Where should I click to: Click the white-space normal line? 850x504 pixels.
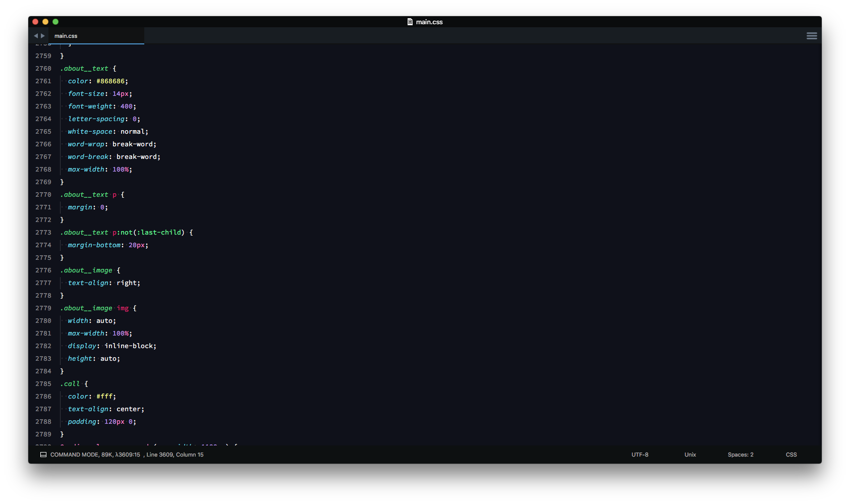tap(108, 132)
